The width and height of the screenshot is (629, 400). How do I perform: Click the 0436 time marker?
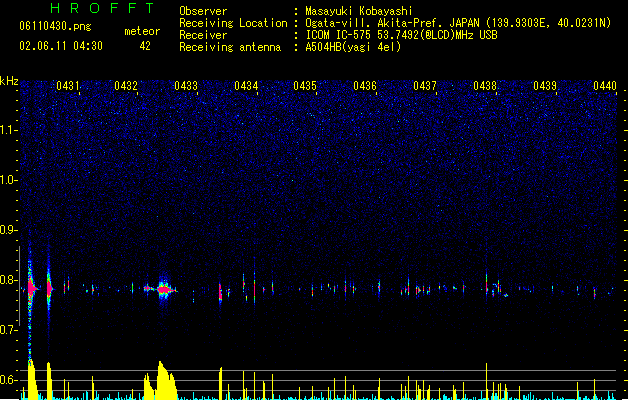[365, 85]
